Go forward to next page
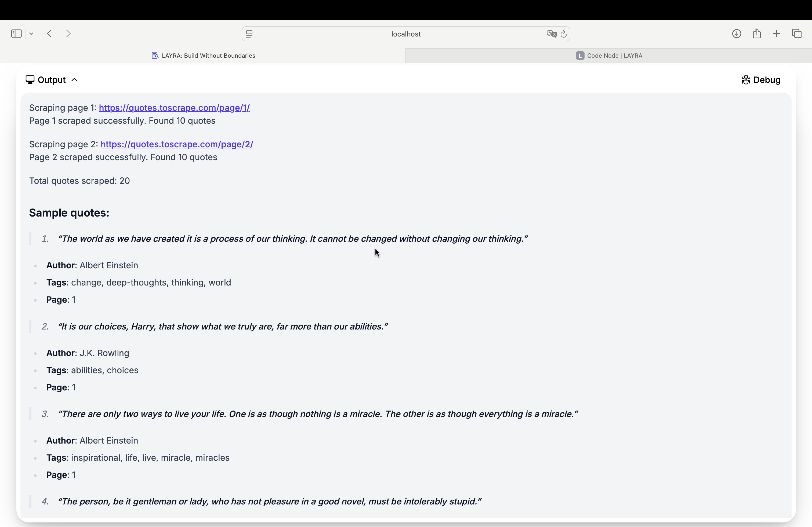812x527 pixels. pos(68,33)
